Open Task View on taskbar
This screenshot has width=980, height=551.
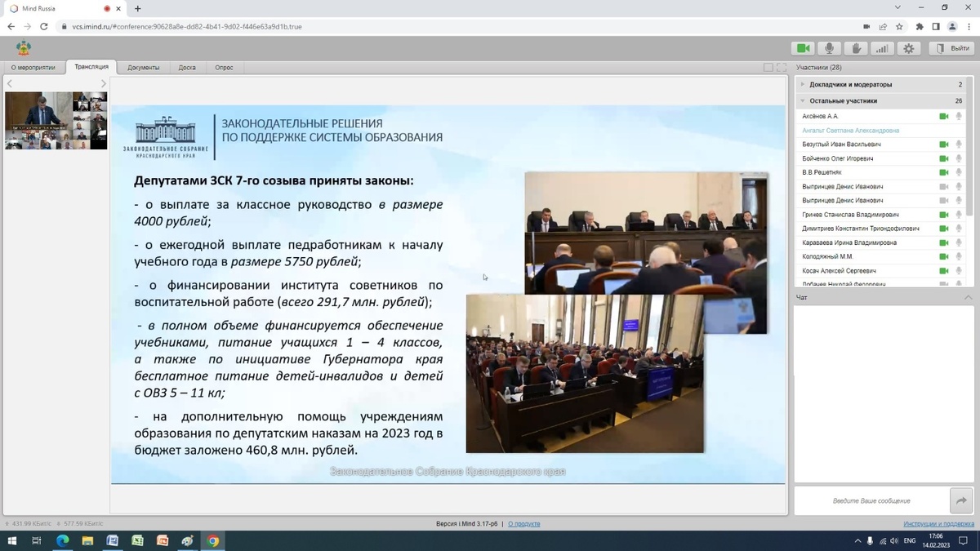[37, 540]
